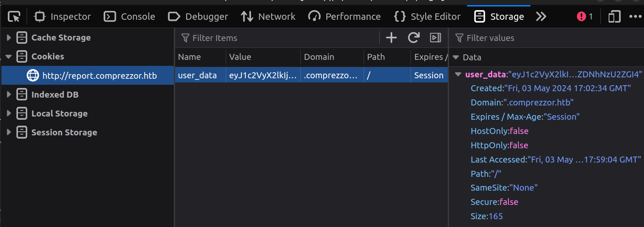644x227 pixels.
Task: Open the Style Editor tab
Action: (427, 17)
